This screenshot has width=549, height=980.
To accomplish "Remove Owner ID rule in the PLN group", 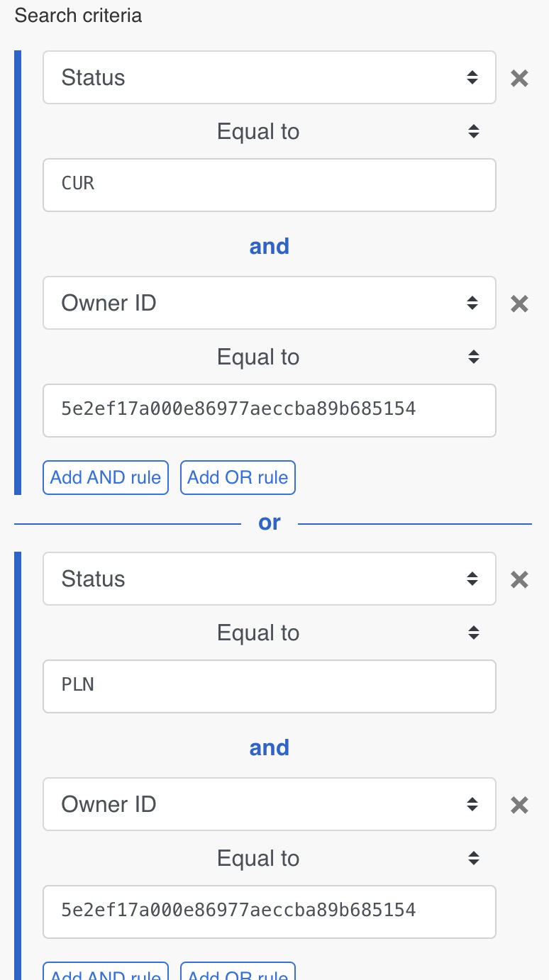I will coord(519,805).
